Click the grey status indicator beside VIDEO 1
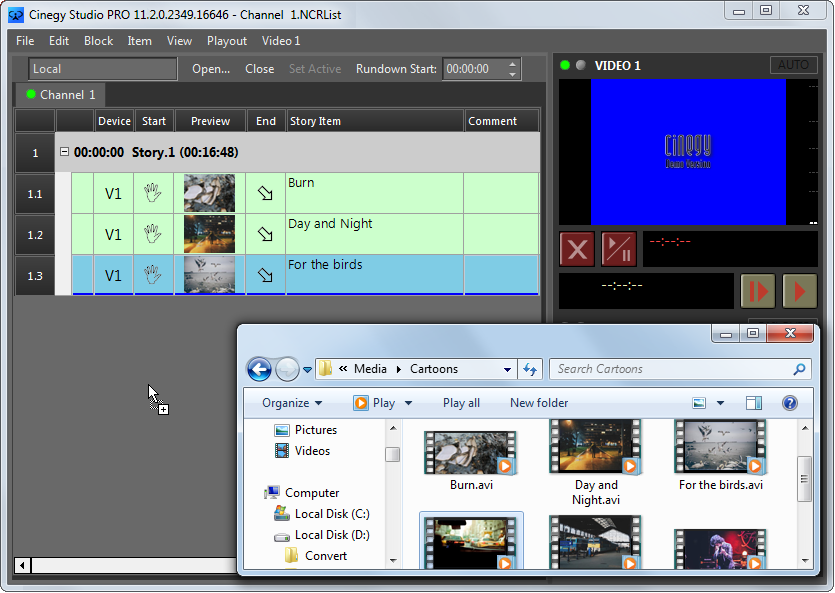The image size is (835, 593). (x=581, y=65)
